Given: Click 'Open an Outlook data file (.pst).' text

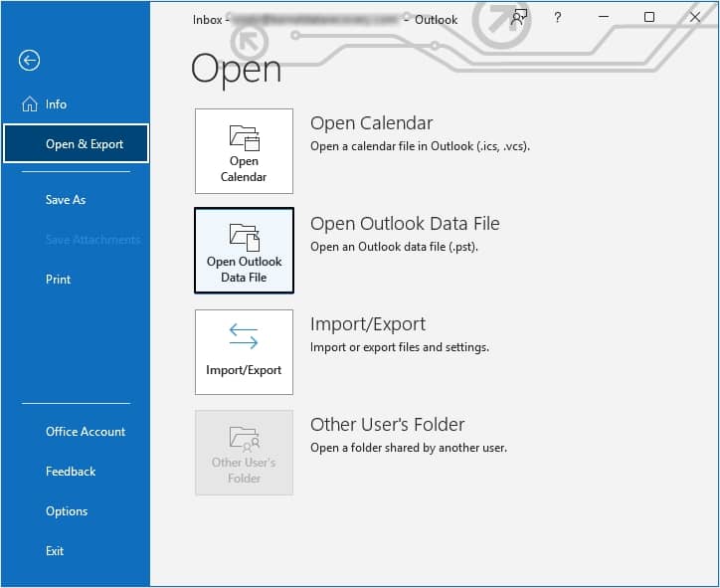Looking at the screenshot, I should click(394, 247).
